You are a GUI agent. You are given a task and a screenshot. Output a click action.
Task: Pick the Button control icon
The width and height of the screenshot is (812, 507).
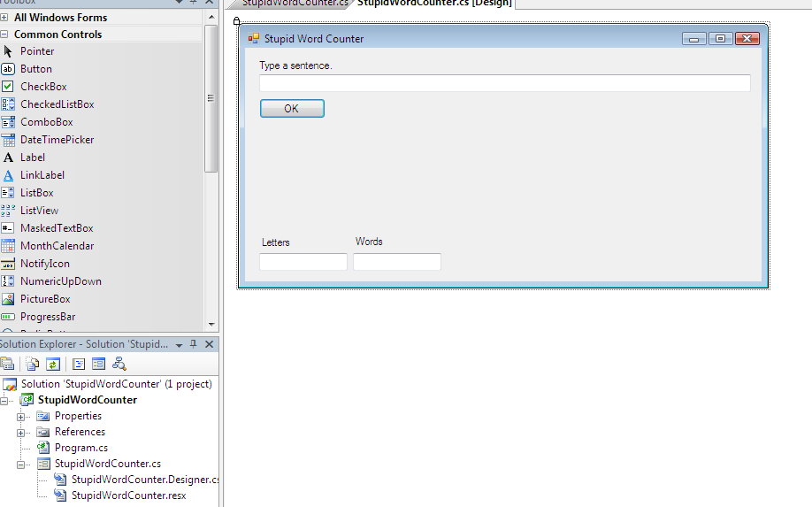click(x=8, y=69)
